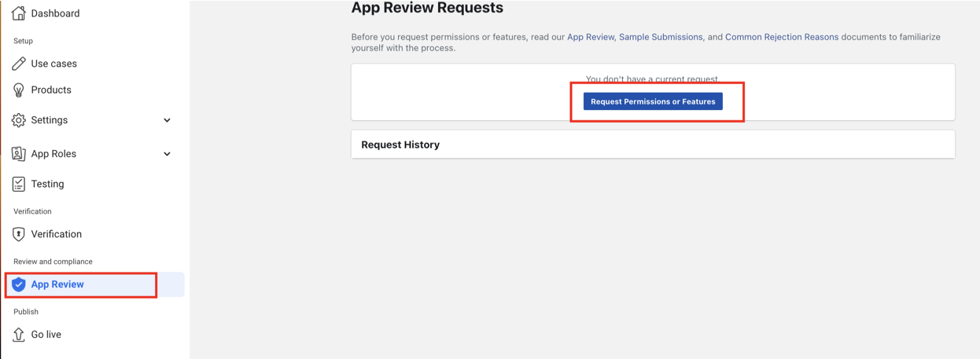
Task: Click the Dashboard house icon
Action: tap(19, 13)
